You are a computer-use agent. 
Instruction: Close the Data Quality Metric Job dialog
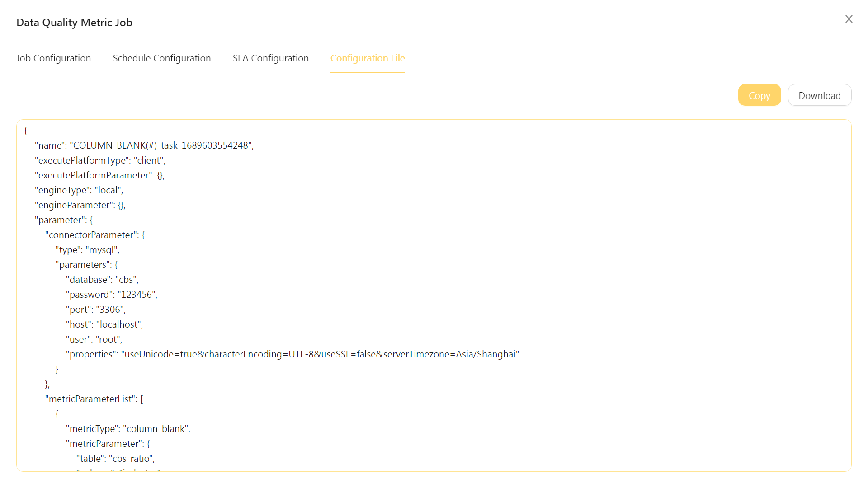[849, 19]
